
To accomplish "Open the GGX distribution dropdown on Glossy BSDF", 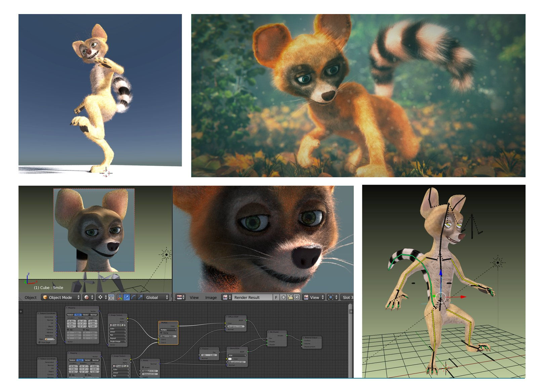I will click(x=237, y=355).
